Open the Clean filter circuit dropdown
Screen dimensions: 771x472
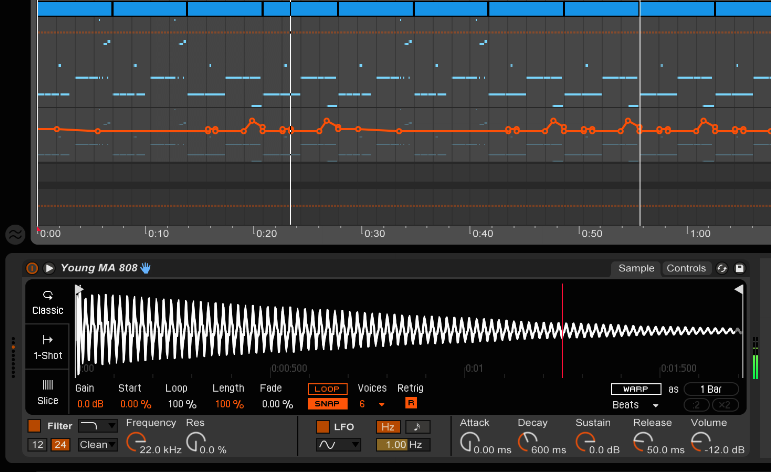pyautogui.click(x=98, y=444)
